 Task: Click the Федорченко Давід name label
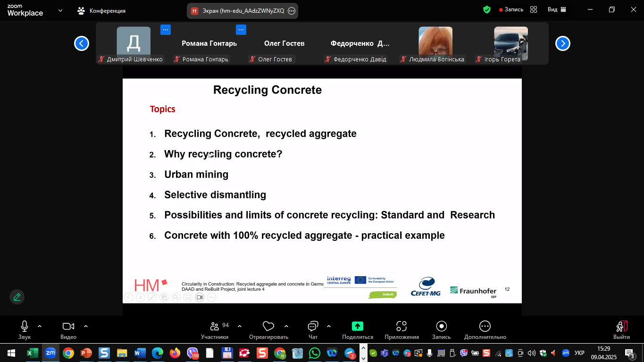360,59
